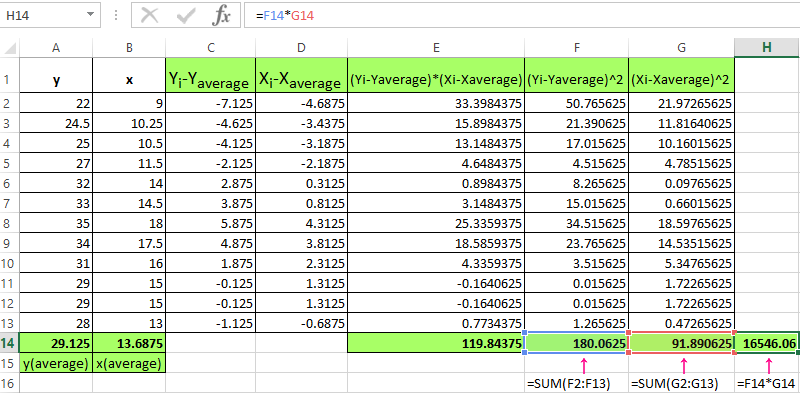The image size is (800, 393).
Task: Select cell with value 14.5
Action: pyautogui.click(x=129, y=204)
